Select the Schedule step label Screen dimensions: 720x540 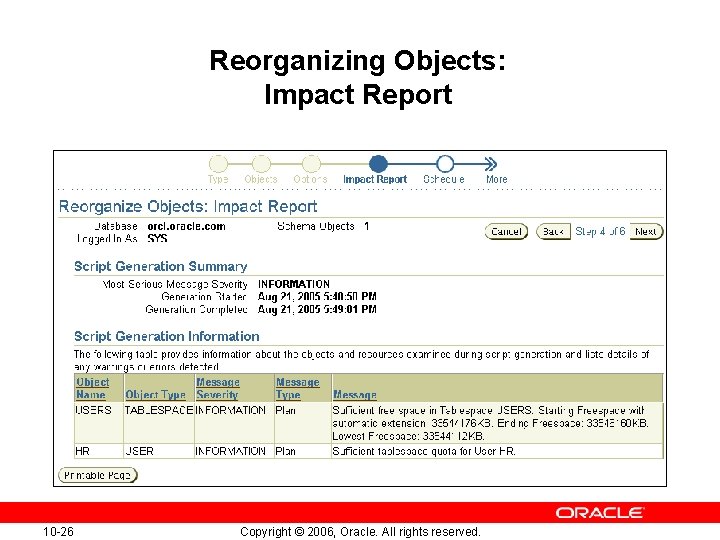pos(444,179)
